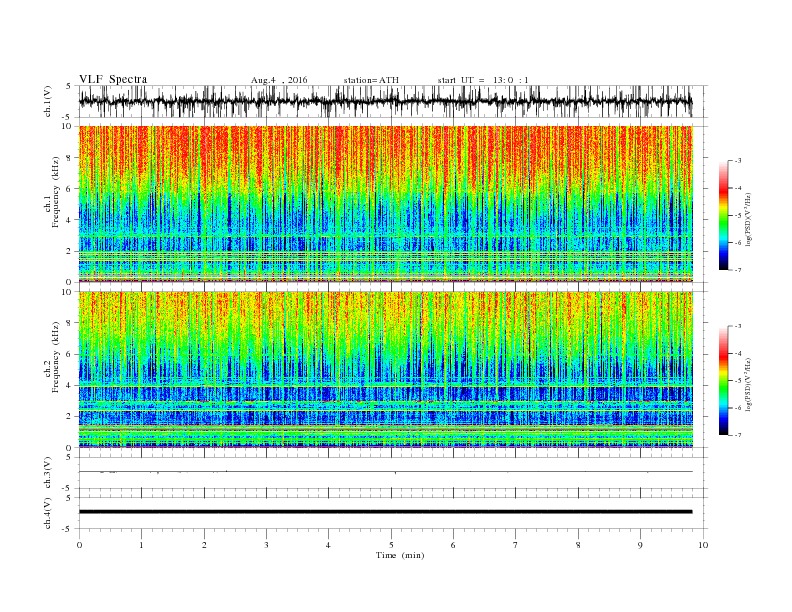Click the '0' tick on the time axis
This screenshot has width=792, height=612.
pos(79,545)
